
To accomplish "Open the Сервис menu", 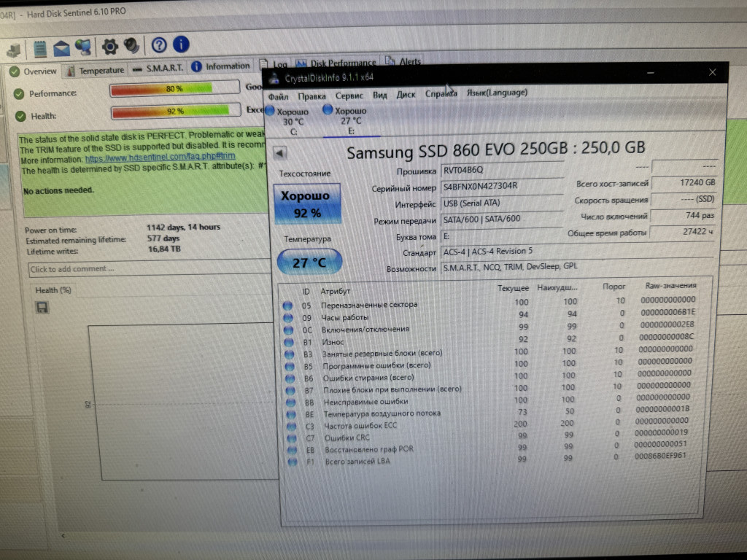I will (349, 95).
